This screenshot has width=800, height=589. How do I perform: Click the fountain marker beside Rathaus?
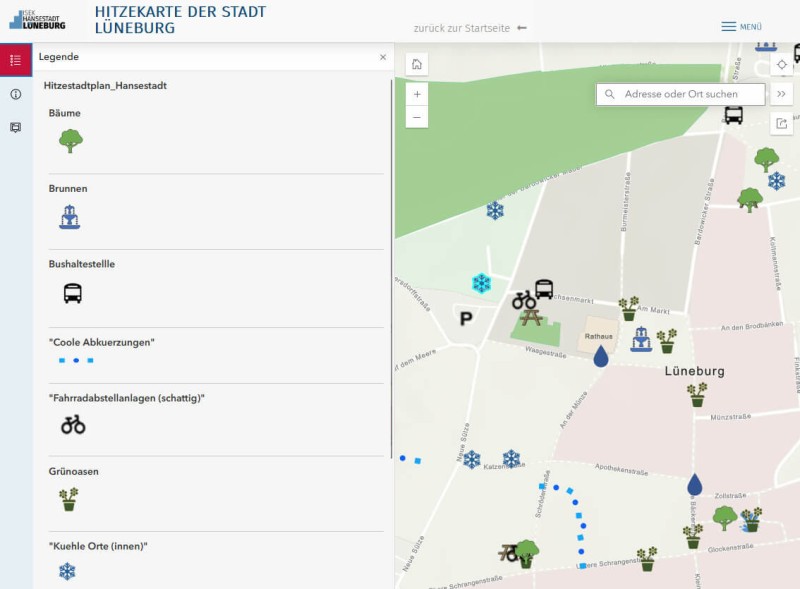(x=641, y=339)
